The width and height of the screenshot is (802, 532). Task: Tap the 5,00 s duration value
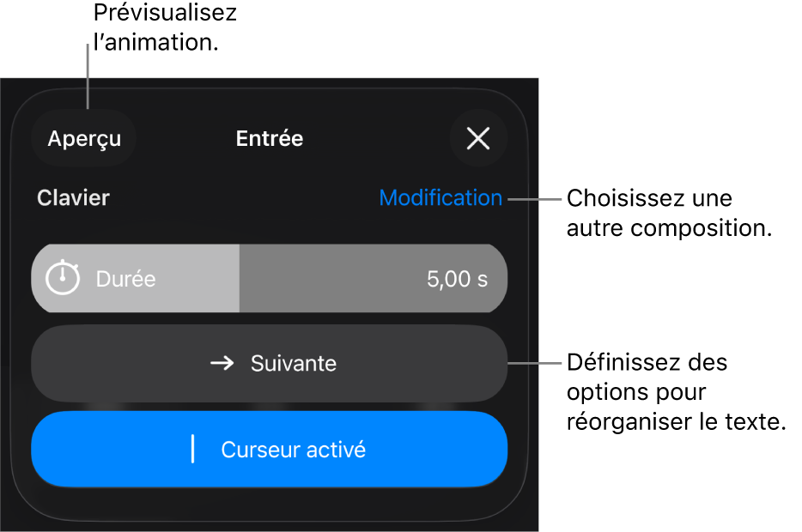tap(455, 278)
